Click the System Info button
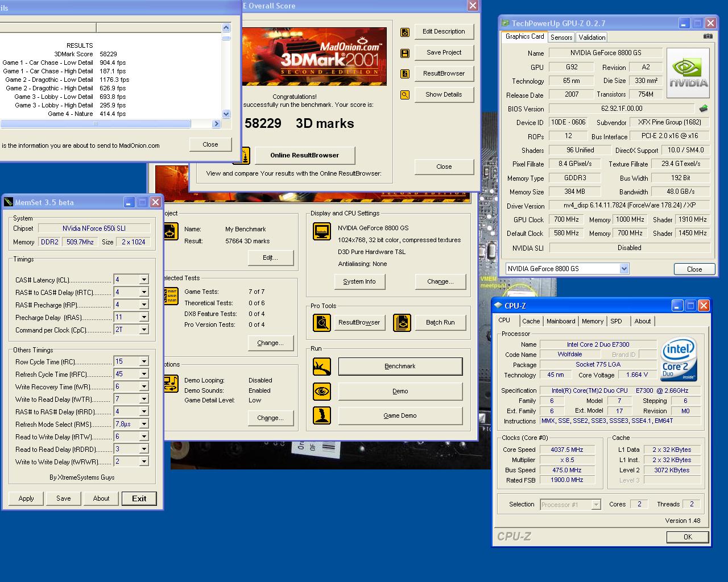This screenshot has height=582, width=728. coord(359,281)
